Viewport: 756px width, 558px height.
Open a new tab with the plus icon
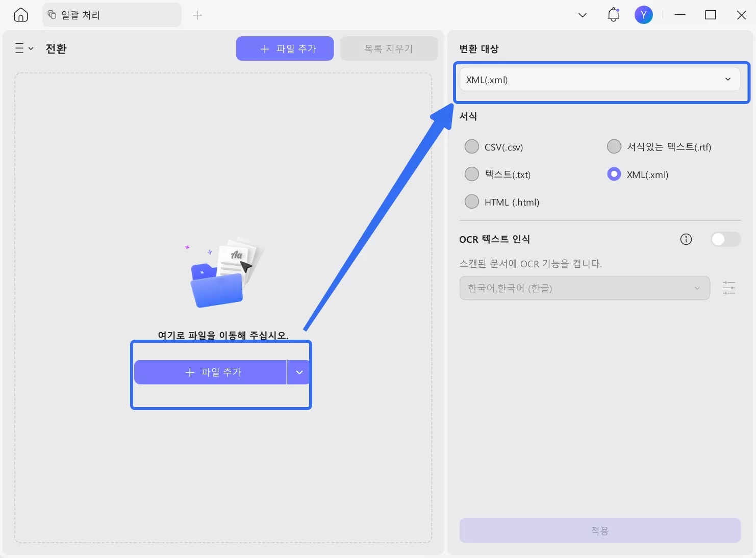pyautogui.click(x=197, y=15)
